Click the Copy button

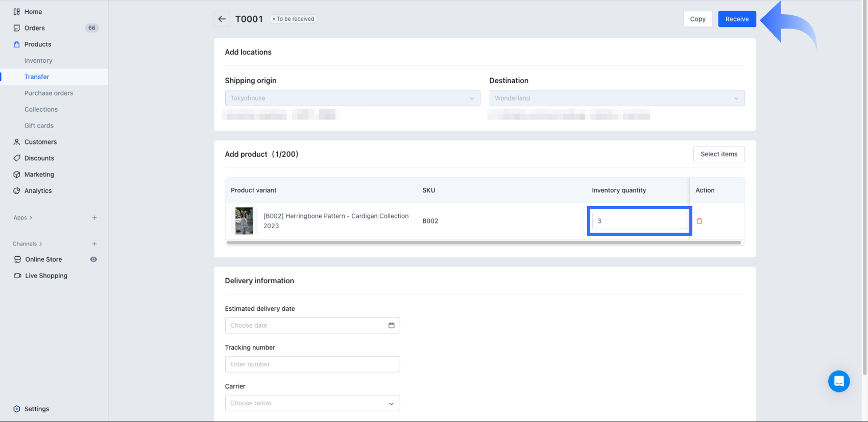[697, 19]
